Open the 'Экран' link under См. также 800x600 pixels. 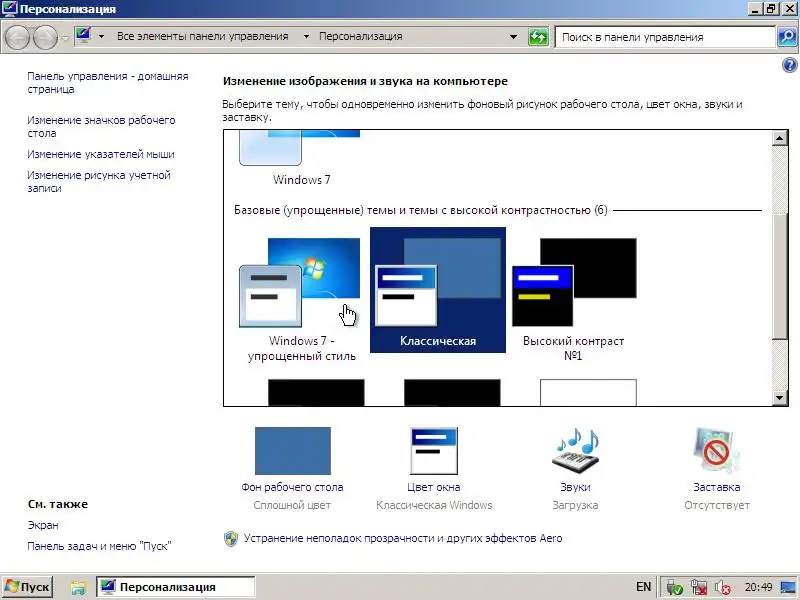[x=43, y=525]
